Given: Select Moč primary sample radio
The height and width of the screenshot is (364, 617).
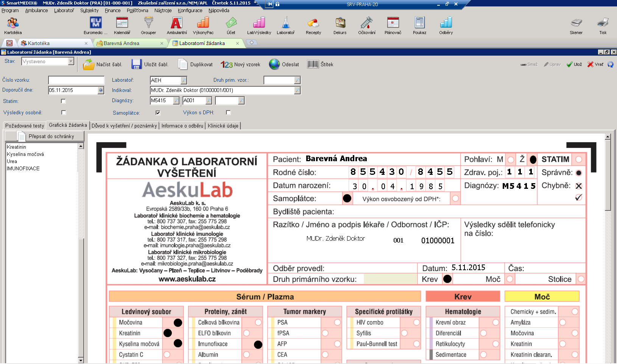Looking at the screenshot, I should click(510, 279).
